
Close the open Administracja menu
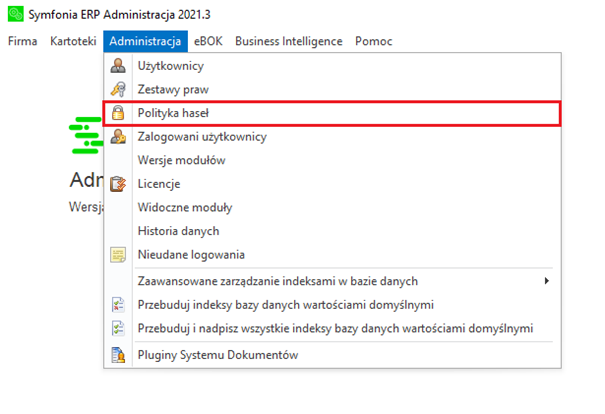[145, 41]
